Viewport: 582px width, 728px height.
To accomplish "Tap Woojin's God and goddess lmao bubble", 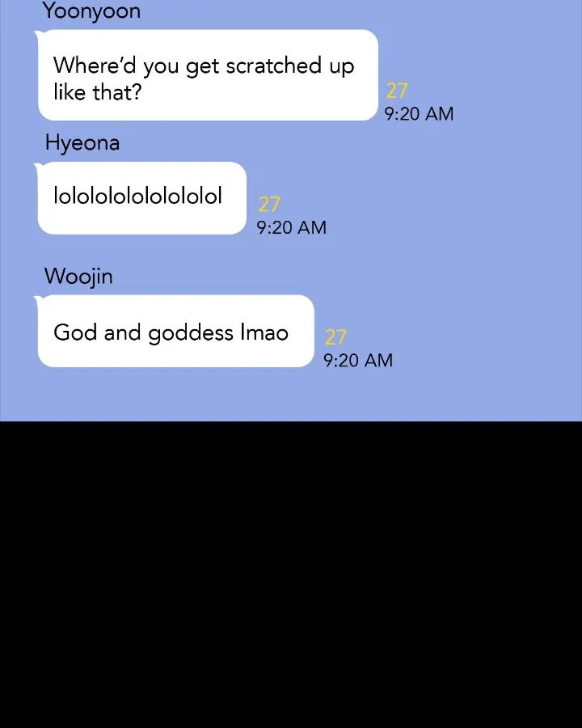I will click(176, 331).
